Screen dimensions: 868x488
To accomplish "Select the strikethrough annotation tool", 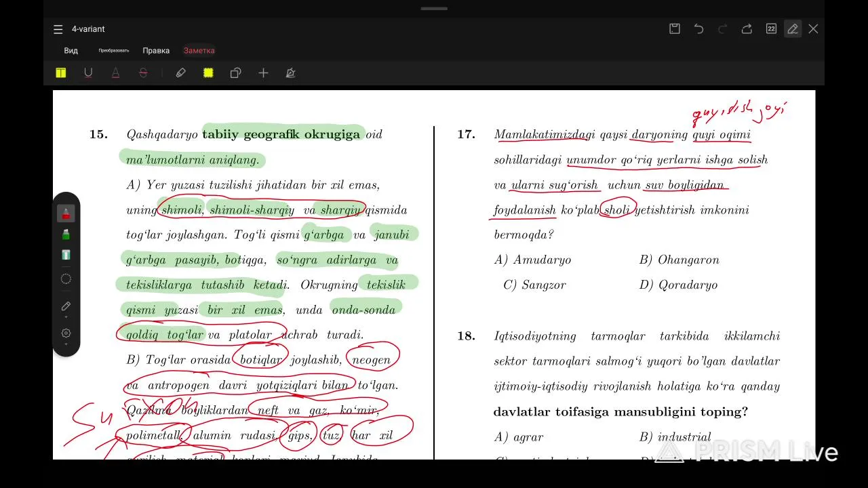I will 143,73.
